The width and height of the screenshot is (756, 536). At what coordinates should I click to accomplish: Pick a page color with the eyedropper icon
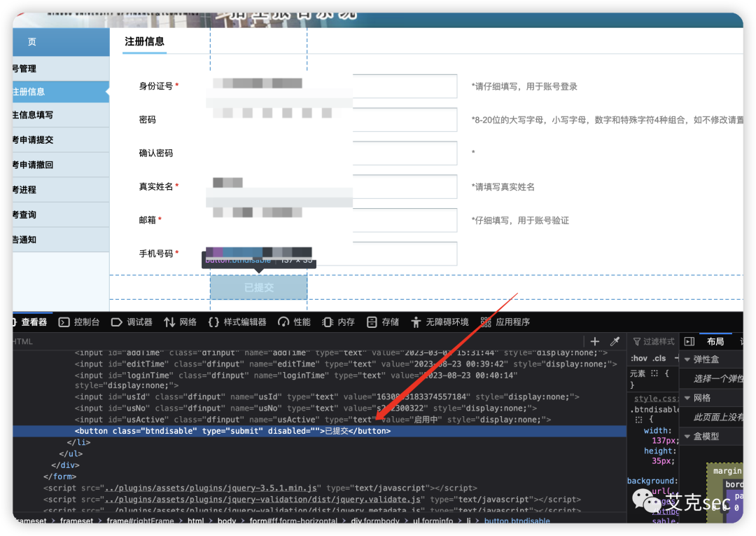[x=615, y=341]
